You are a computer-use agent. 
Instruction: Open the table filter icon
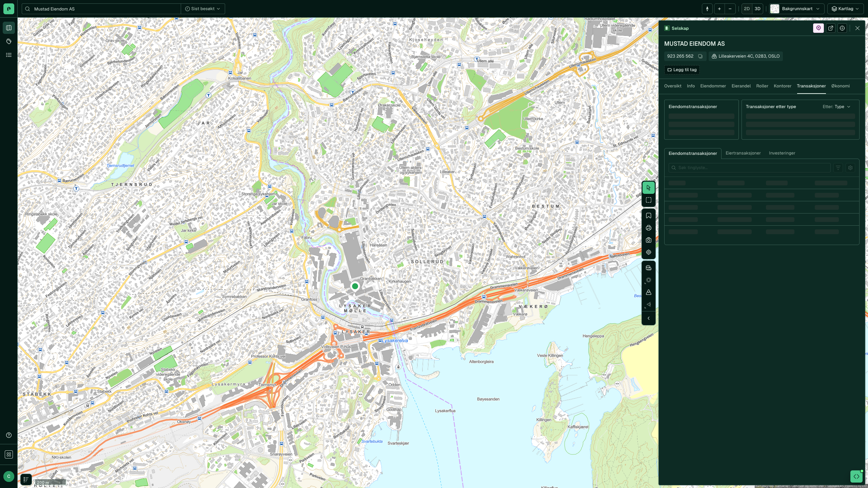click(838, 168)
